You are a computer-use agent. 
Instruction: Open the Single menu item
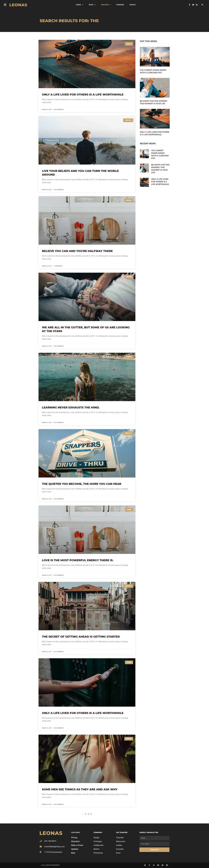click(x=132, y=5)
